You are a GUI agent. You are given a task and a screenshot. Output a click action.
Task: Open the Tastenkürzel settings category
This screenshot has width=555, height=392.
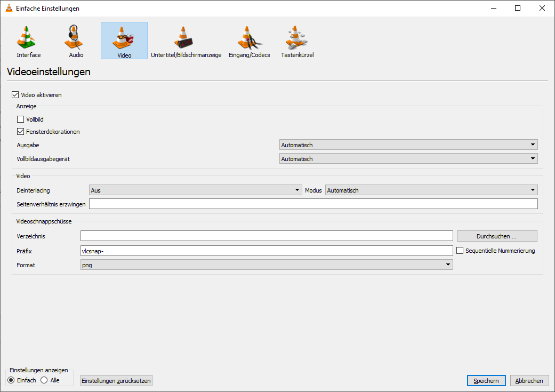tap(296, 41)
